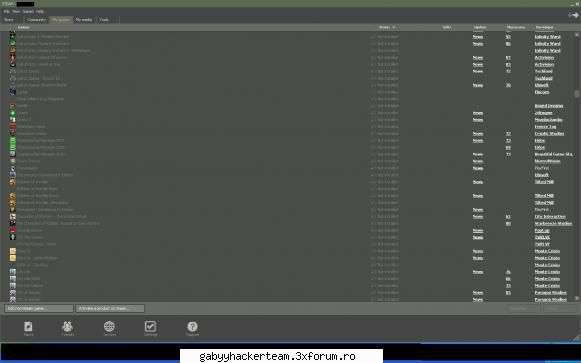The image size is (581, 363).
Task: Open the Friends icon in bottom bar
Action: (x=67, y=327)
